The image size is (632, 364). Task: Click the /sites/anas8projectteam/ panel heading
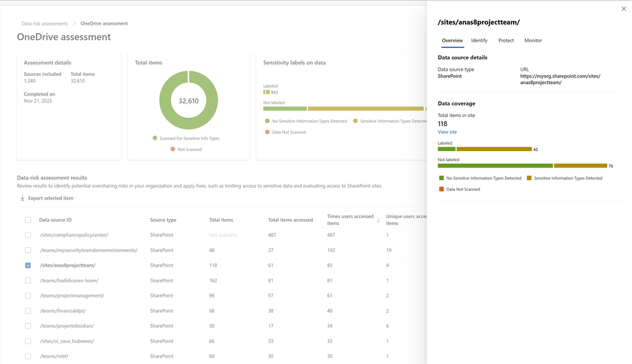pos(478,22)
